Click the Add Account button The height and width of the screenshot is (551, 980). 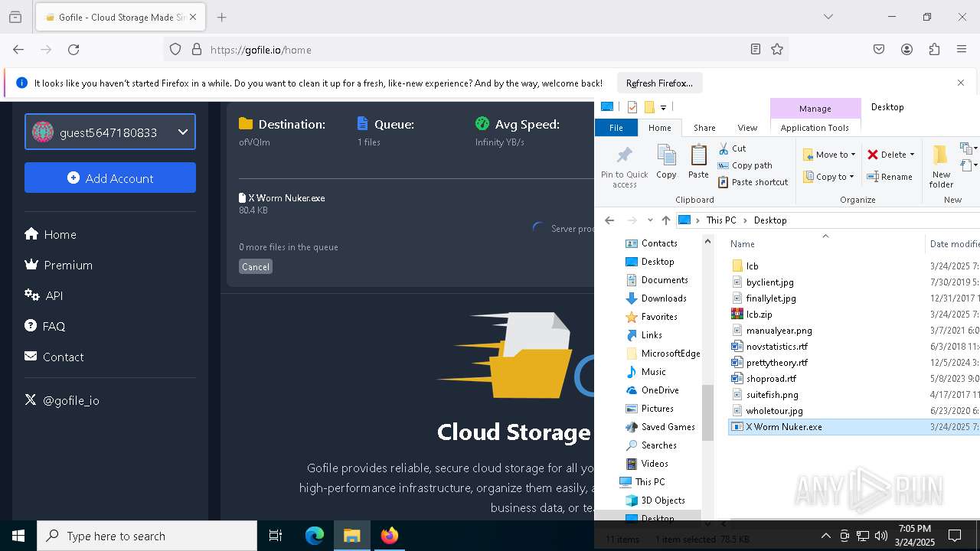(110, 178)
